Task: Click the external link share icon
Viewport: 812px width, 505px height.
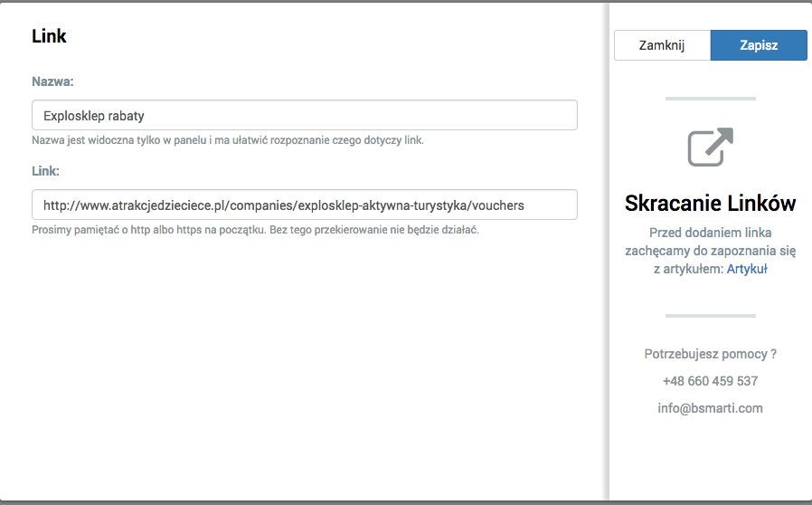Action: click(710, 148)
